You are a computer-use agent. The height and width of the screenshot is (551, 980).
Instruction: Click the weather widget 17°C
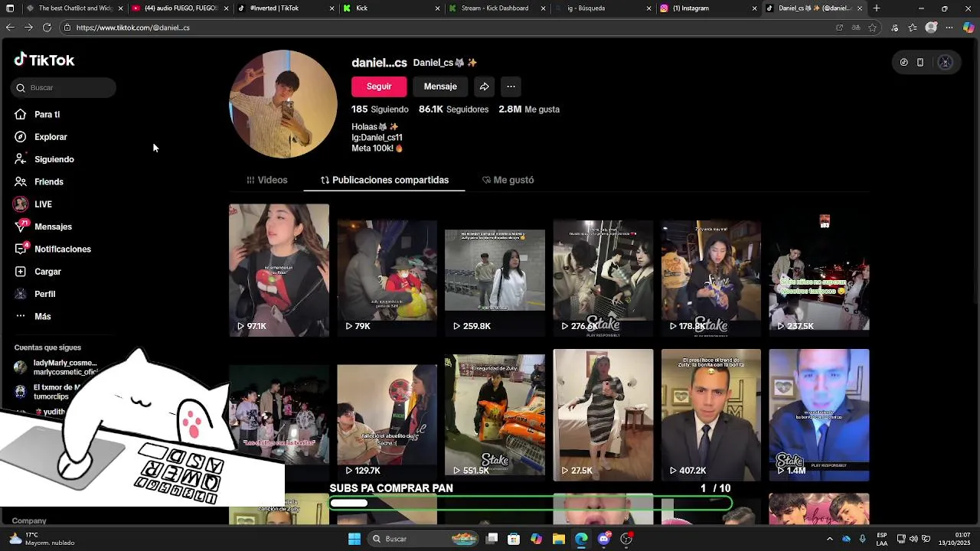point(42,539)
